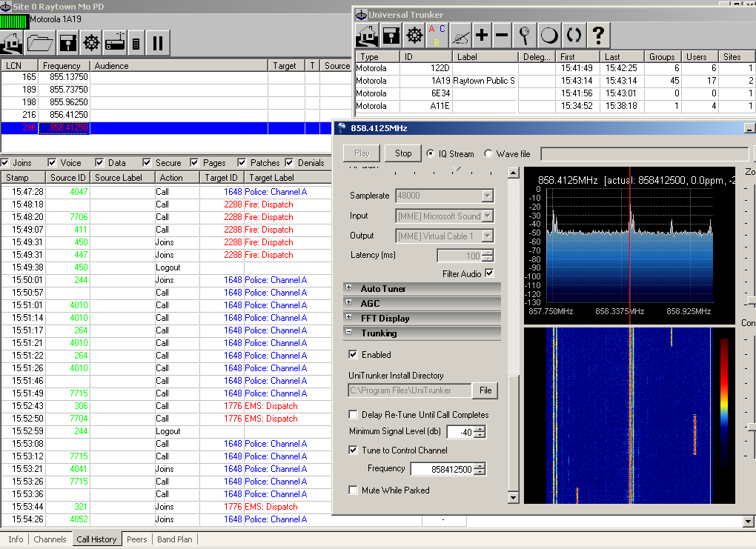The width and height of the screenshot is (756, 549).
Task: Open help with the question mark icon
Action: pos(598,35)
